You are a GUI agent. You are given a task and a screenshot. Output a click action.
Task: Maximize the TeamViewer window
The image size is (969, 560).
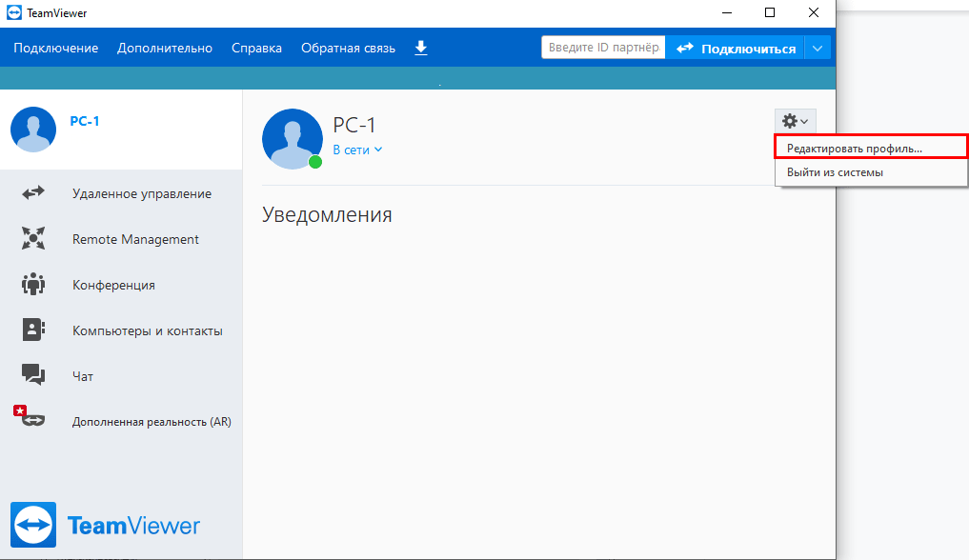click(770, 12)
